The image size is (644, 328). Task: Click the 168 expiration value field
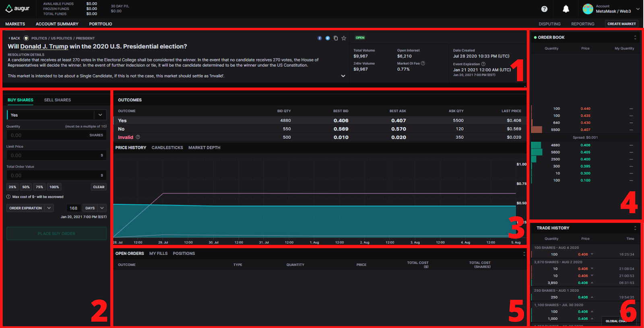[73, 208]
